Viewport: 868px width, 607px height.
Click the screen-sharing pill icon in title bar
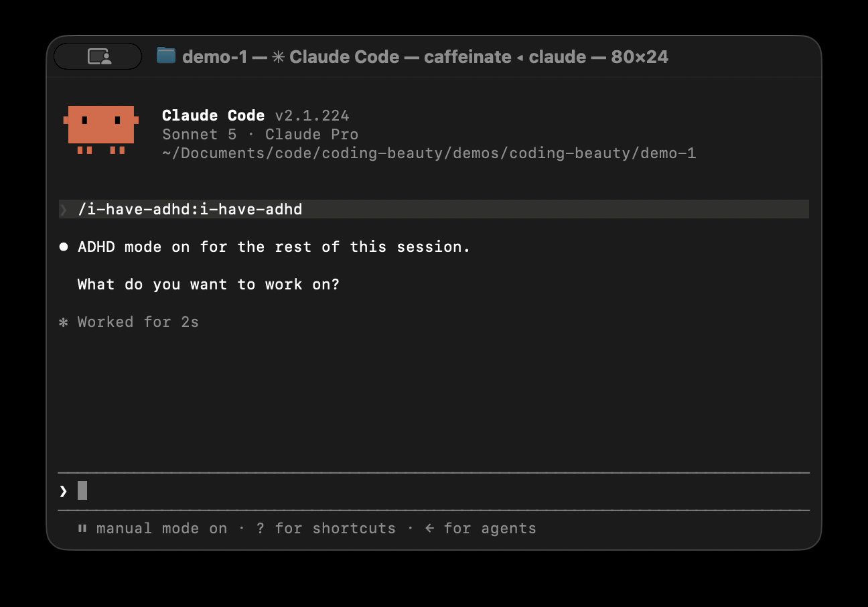(x=98, y=56)
